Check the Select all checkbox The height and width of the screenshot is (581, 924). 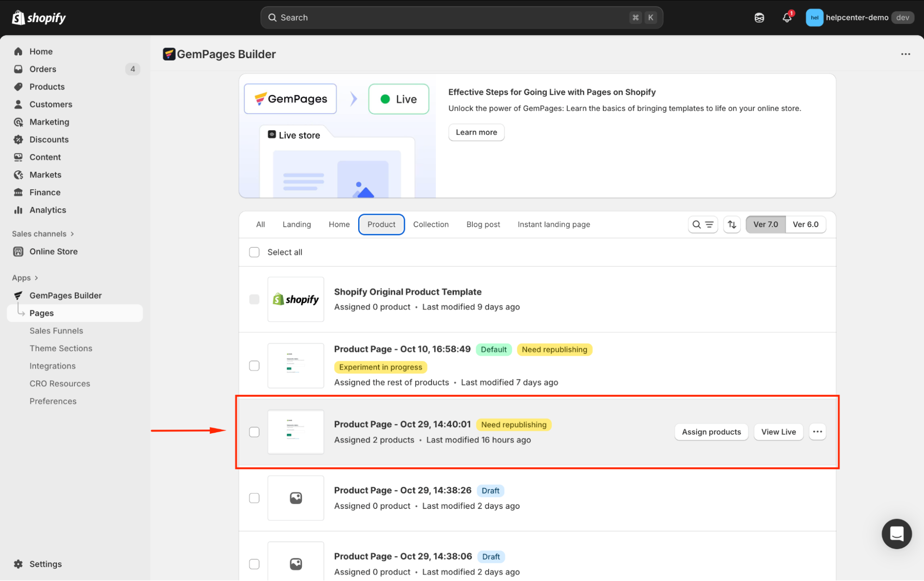pyautogui.click(x=254, y=252)
